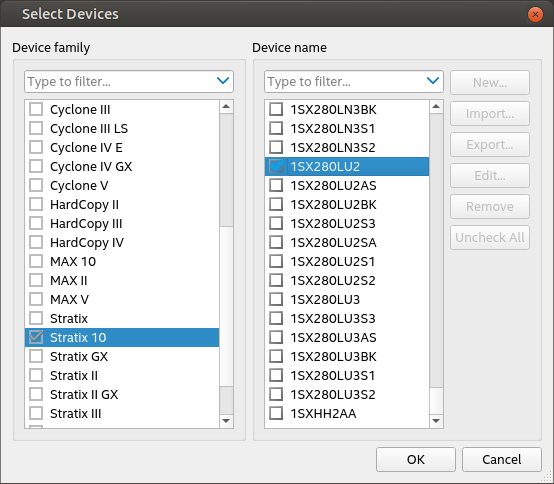Open the Device name filter dropdown arrow
554x484 pixels.
433,81
